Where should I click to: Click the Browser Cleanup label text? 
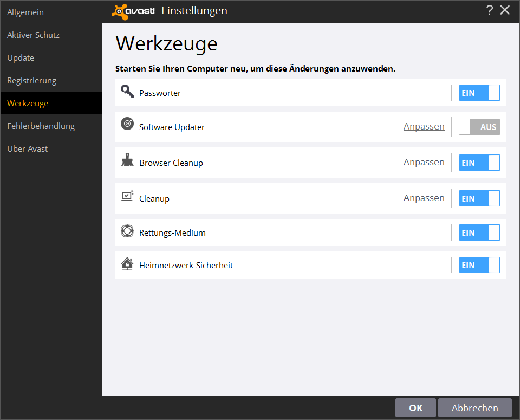[171, 163]
